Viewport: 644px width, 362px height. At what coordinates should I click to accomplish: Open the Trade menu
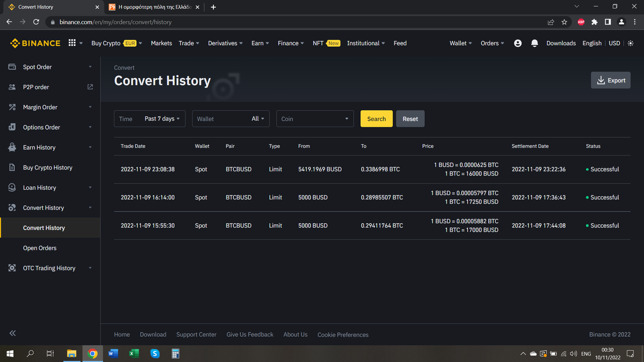tap(189, 43)
